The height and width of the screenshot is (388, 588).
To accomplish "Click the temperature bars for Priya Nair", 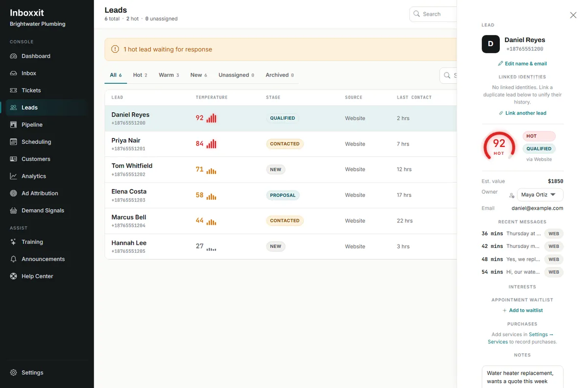I will tap(211, 144).
